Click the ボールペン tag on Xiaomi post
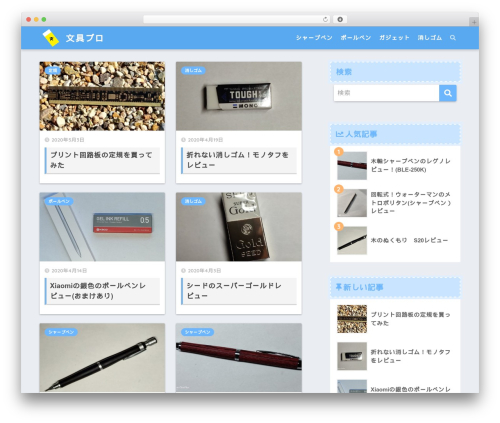The image size is (500, 423). point(59,201)
